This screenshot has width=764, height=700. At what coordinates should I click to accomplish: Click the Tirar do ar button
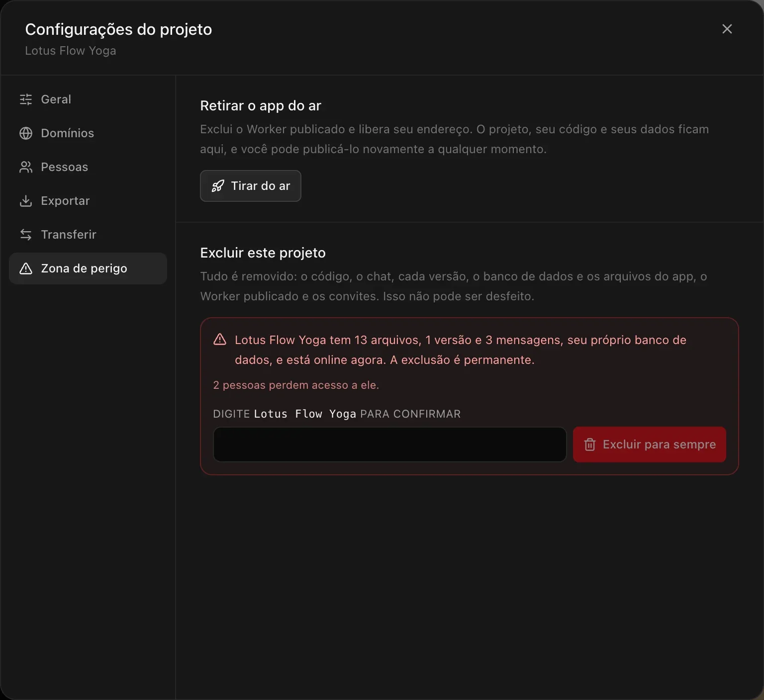(x=251, y=186)
